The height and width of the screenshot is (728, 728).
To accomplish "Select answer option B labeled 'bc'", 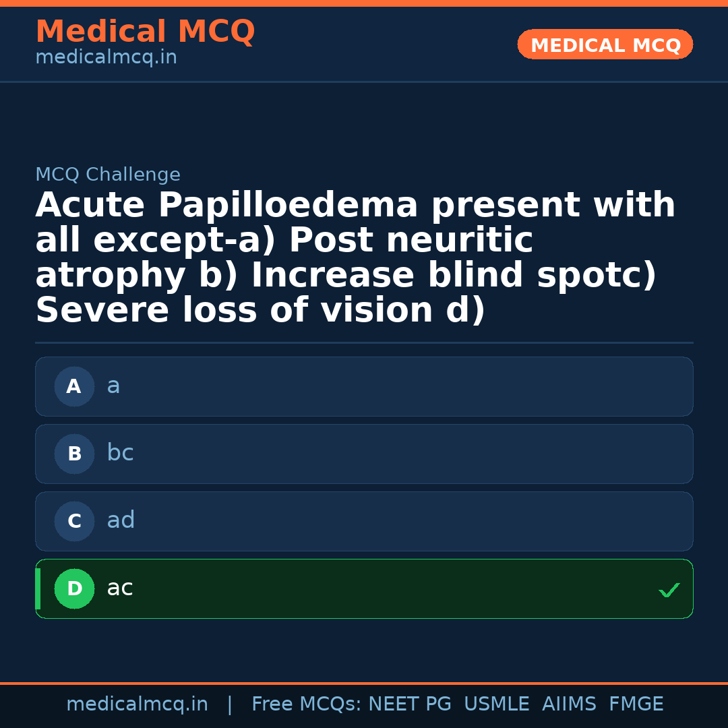I will [x=364, y=454].
